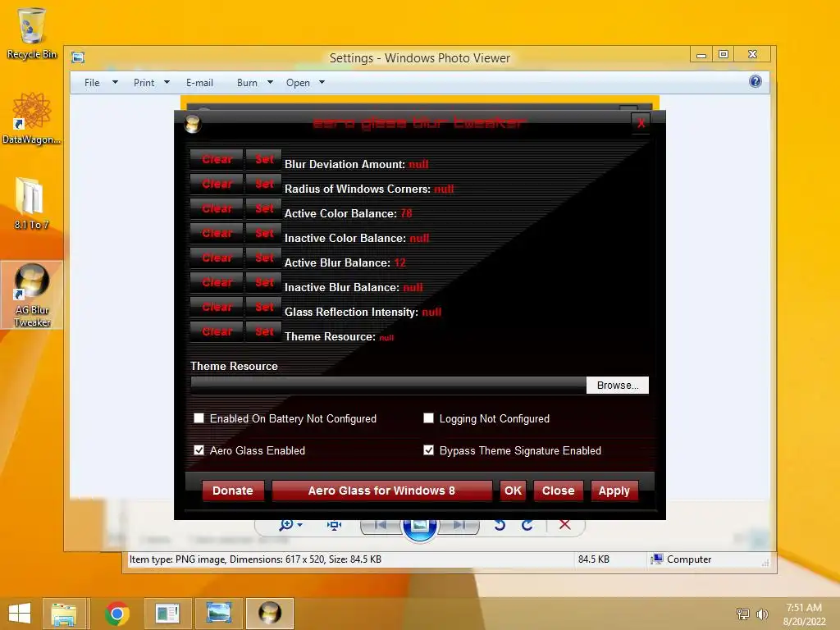Open the Print menu dropdown

(152, 83)
